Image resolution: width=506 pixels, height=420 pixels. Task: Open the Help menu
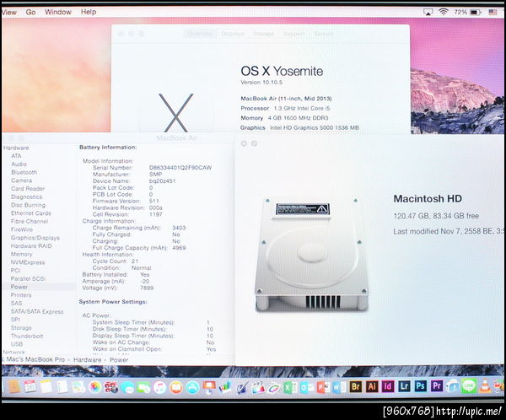coord(89,12)
